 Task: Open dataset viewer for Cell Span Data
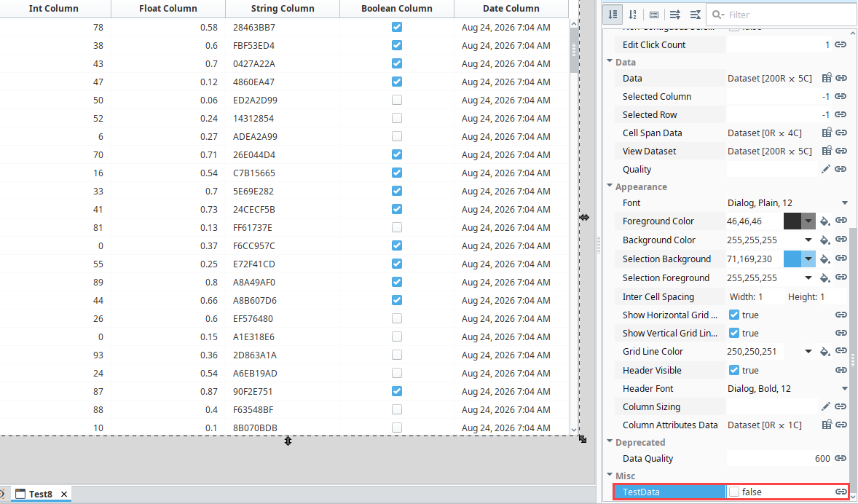pyautogui.click(x=827, y=133)
